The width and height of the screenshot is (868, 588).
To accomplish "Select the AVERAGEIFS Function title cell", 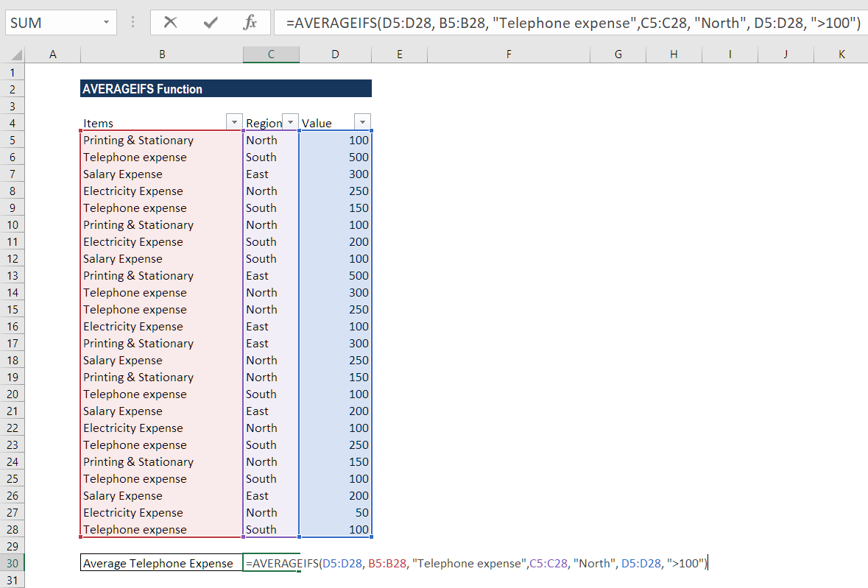I will pyautogui.click(x=162, y=88).
